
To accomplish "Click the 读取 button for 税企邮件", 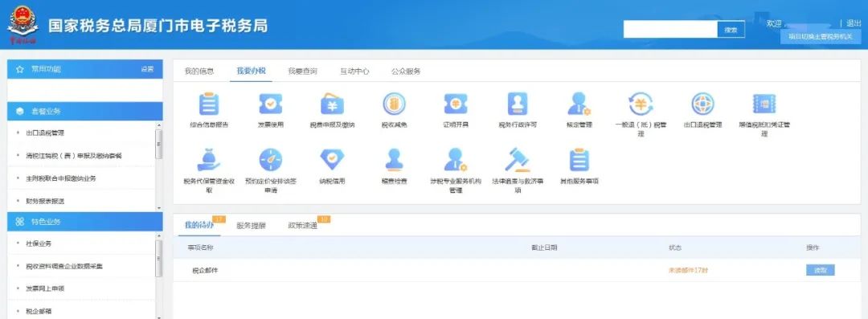I will coord(820,270).
